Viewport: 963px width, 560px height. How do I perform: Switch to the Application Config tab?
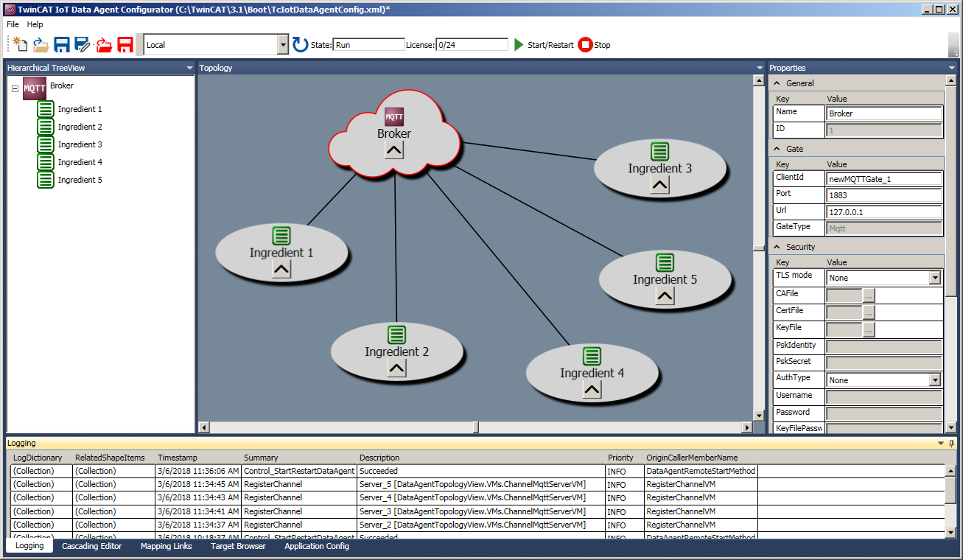pos(317,547)
